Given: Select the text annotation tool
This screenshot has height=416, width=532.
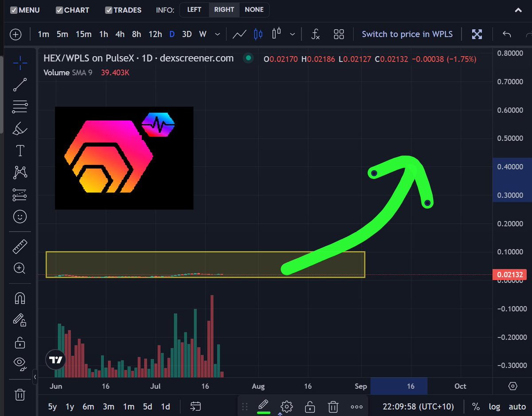Looking at the screenshot, I should coord(20,151).
